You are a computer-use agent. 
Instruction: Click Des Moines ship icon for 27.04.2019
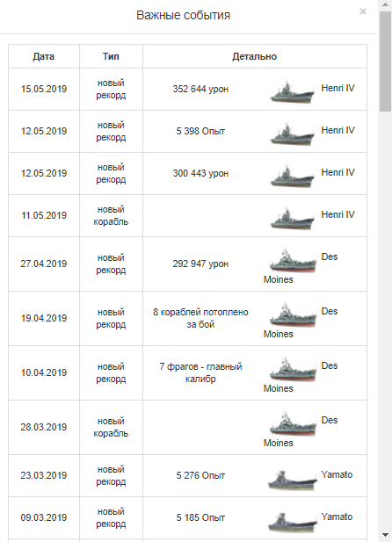pos(293,260)
